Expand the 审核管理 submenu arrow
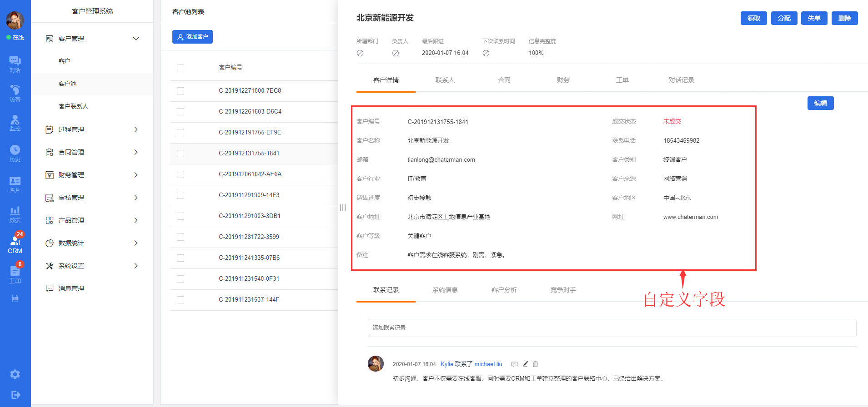 (135, 198)
